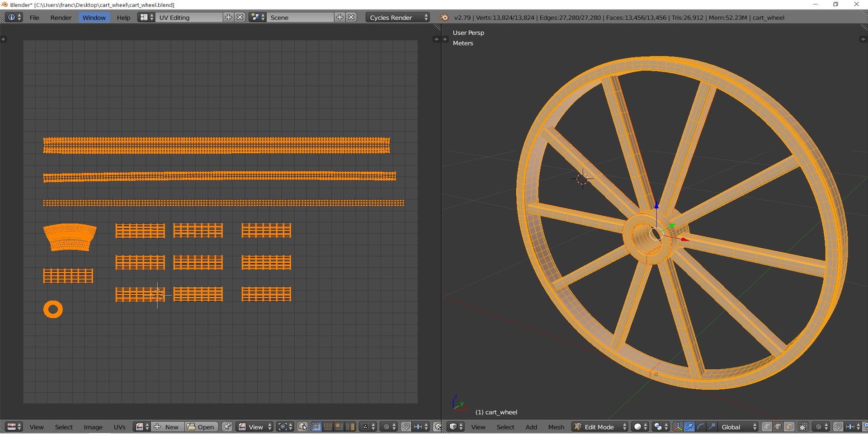Screen dimensions: 868x434
Task: Open the Edit Mode dropdown
Action: click(x=600, y=427)
